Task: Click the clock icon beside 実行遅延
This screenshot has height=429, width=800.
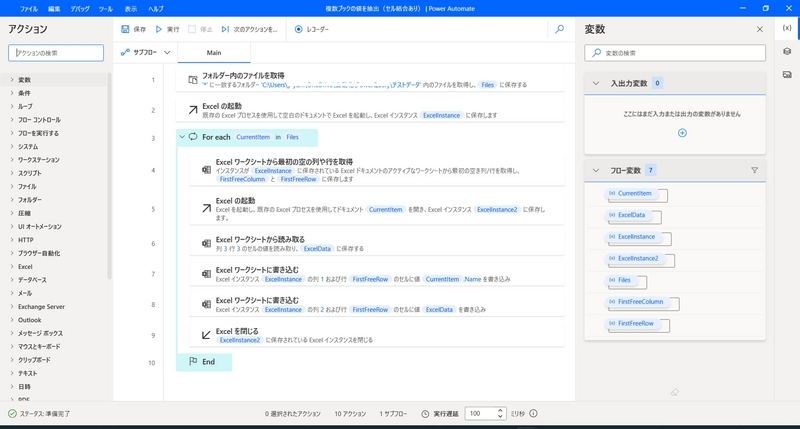Action: point(425,414)
